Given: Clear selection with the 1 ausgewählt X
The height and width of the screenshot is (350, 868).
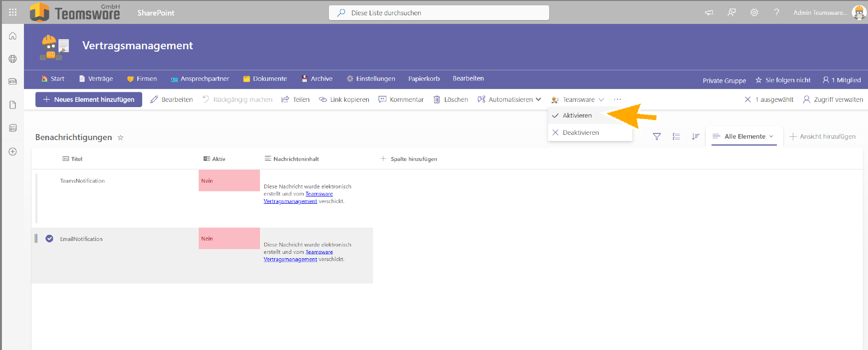Looking at the screenshot, I should click(747, 99).
